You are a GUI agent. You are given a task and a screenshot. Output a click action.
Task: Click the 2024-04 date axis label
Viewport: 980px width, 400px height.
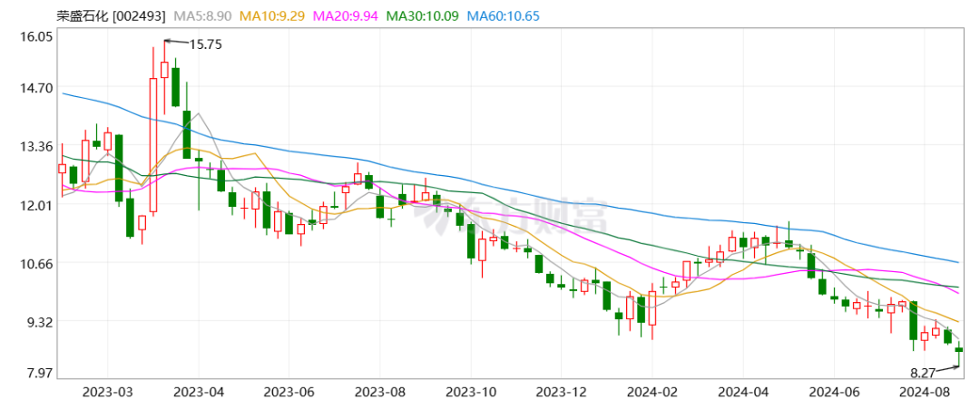tap(742, 391)
